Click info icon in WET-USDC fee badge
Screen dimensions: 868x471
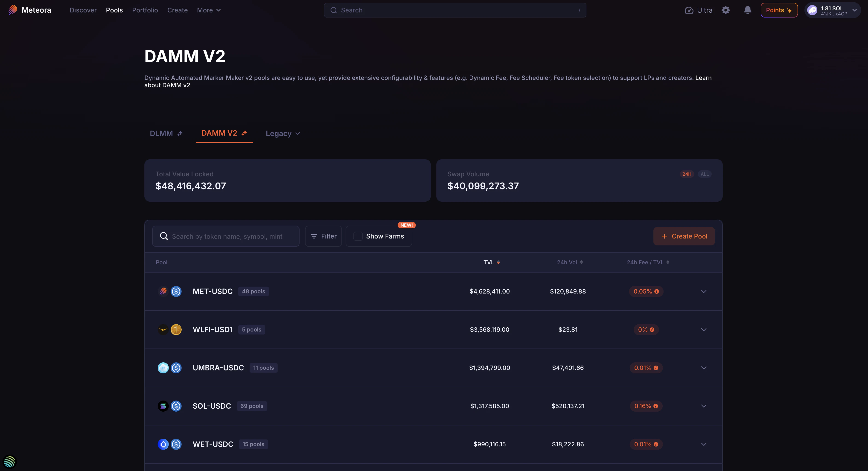(x=656, y=444)
